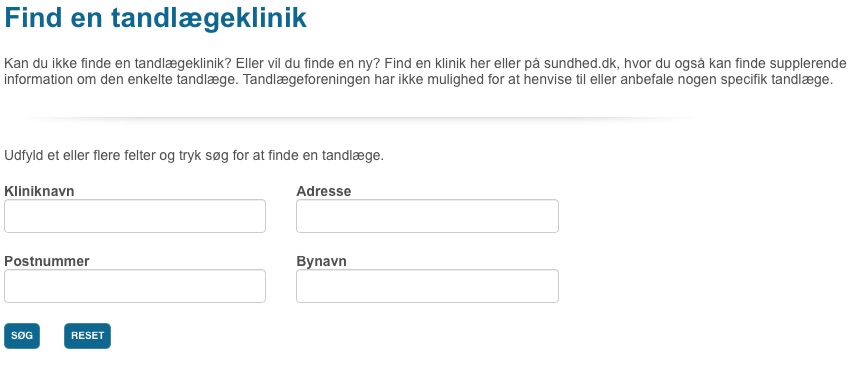Click the SØG search button
859x386 pixels.
(22, 336)
